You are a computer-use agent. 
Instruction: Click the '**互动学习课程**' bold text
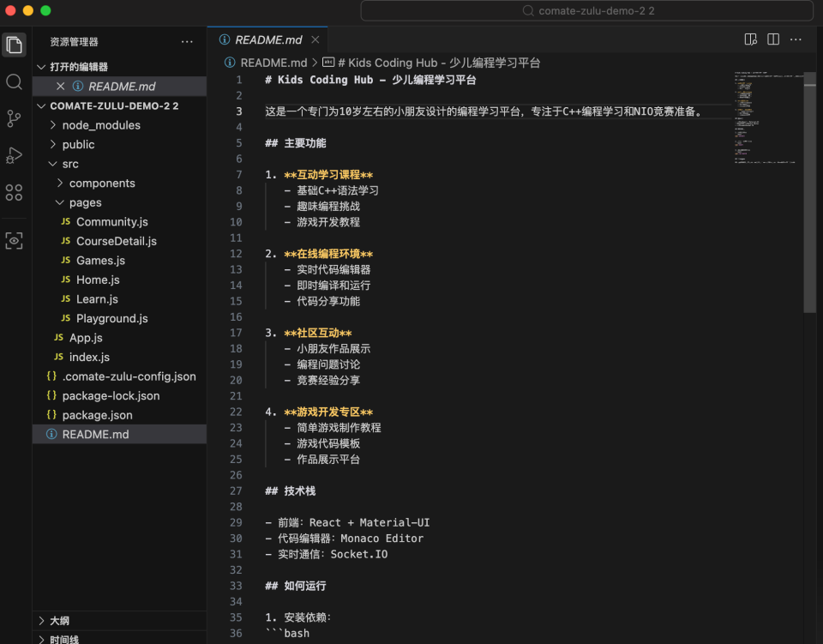click(x=328, y=175)
